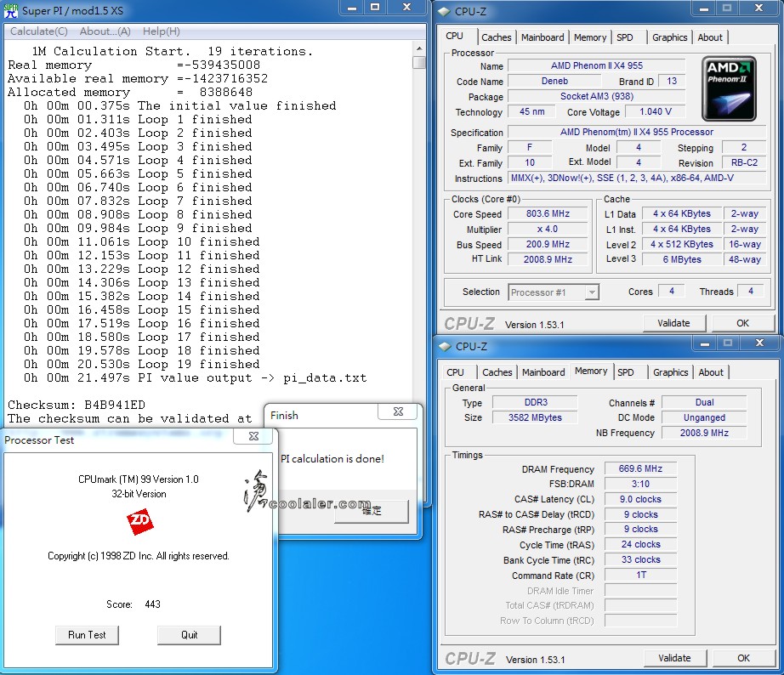The width and height of the screenshot is (784, 675).
Task: Click the Cycle Time value "24 clocks"
Action: pos(640,544)
